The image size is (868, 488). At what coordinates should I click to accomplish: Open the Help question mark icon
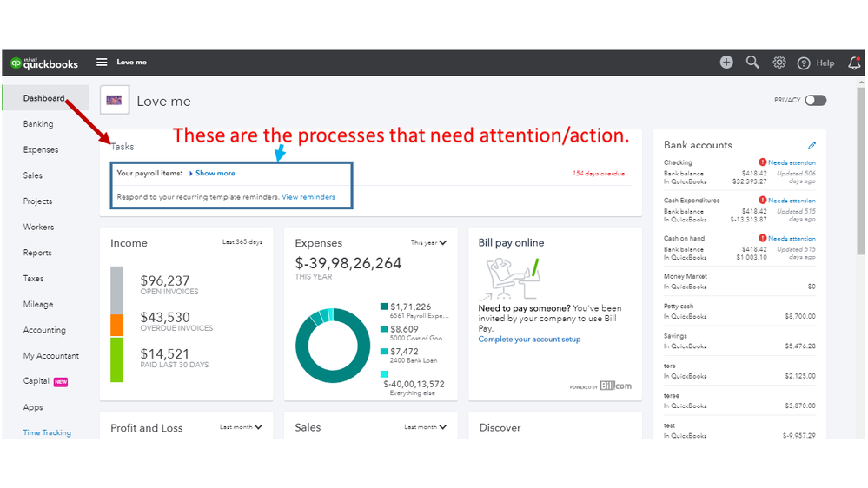tap(803, 63)
